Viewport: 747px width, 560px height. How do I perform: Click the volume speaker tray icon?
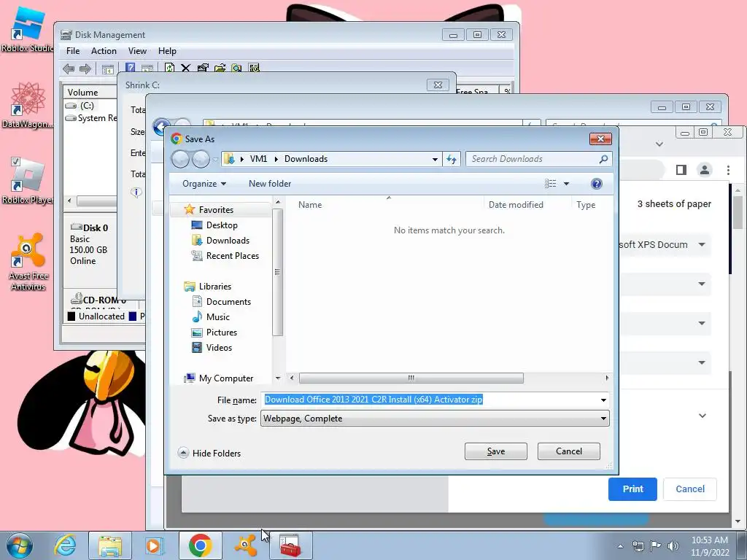tap(673, 546)
